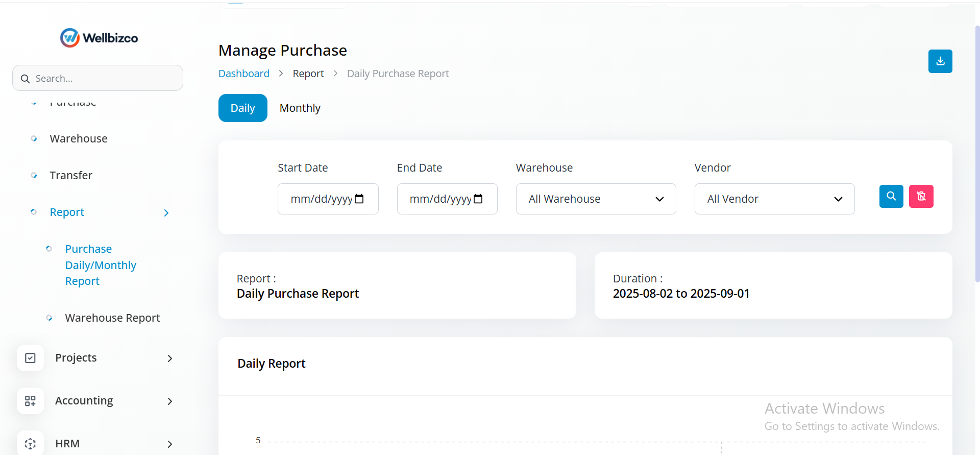The width and height of the screenshot is (980, 455).
Task: Click the Report breadcrumb
Action: click(308, 74)
